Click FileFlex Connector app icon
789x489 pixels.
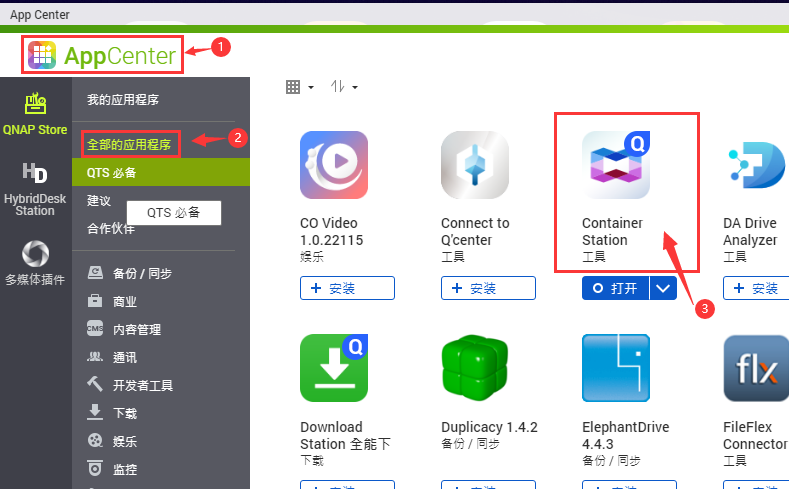tap(756, 368)
